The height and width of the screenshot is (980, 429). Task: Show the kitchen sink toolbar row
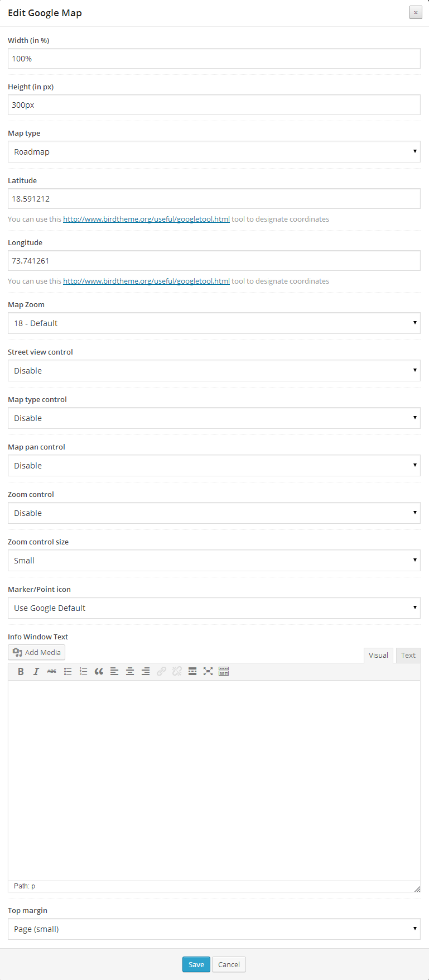tap(224, 671)
